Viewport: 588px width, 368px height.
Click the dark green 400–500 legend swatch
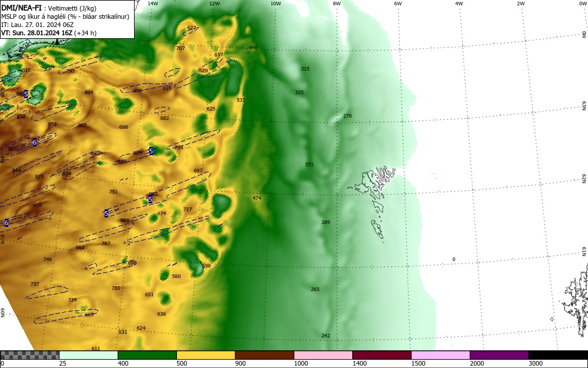pyautogui.click(x=147, y=355)
